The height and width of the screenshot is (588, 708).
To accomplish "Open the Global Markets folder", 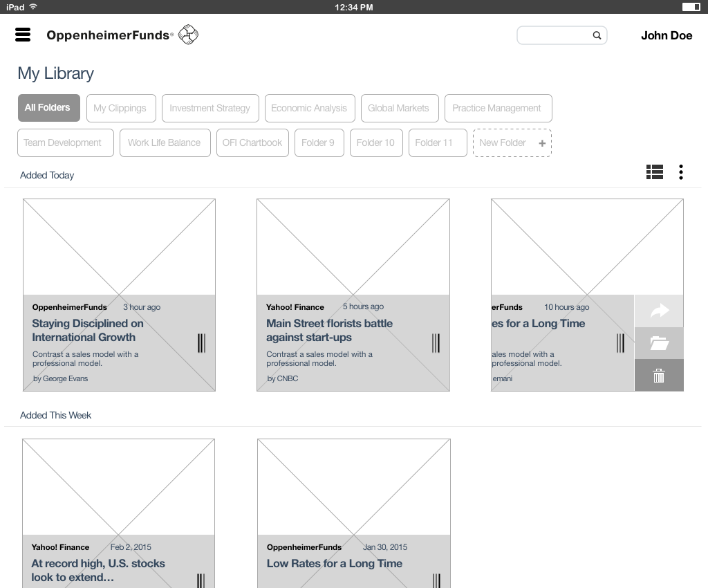I will pos(400,108).
